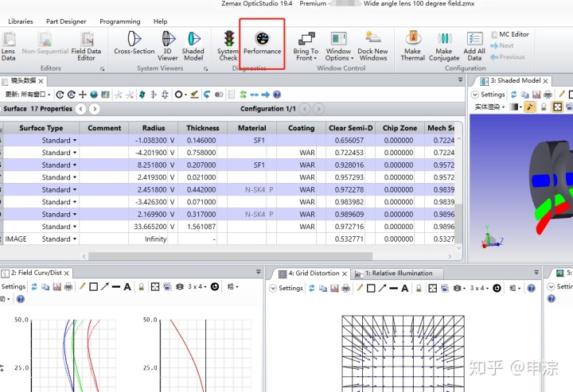Click the lens data horizontal scrollbar
The image size is (573, 392).
click(x=231, y=257)
